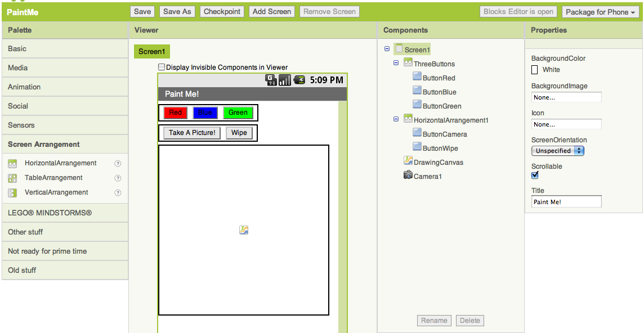Click the ButtonBlue component icon
The image size is (644, 333).
click(x=417, y=91)
